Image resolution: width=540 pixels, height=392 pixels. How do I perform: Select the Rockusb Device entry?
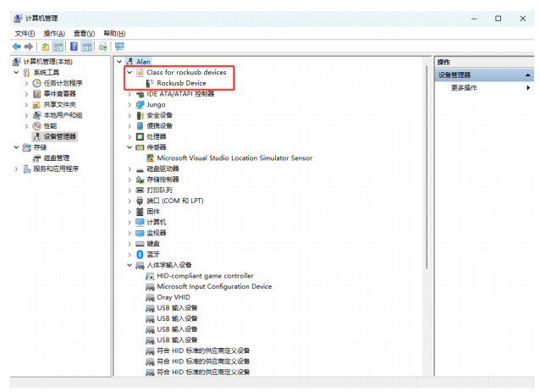pyautogui.click(x=181, y=83)
